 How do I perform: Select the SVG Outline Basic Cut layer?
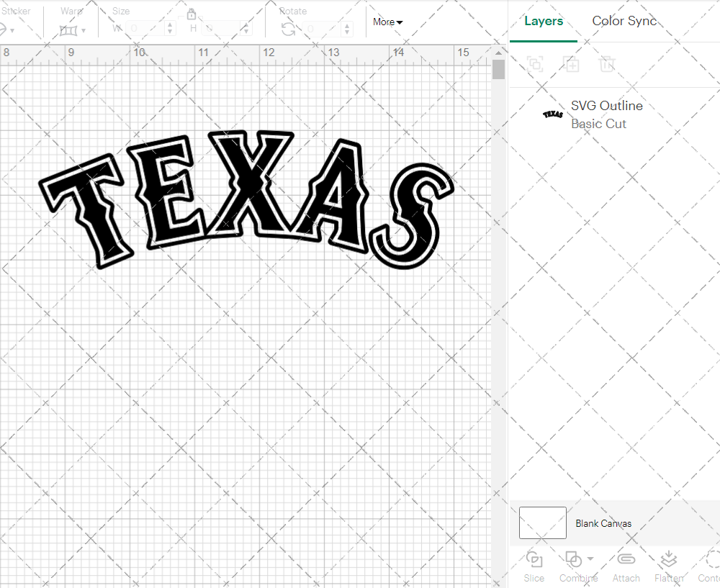point(607,114)
